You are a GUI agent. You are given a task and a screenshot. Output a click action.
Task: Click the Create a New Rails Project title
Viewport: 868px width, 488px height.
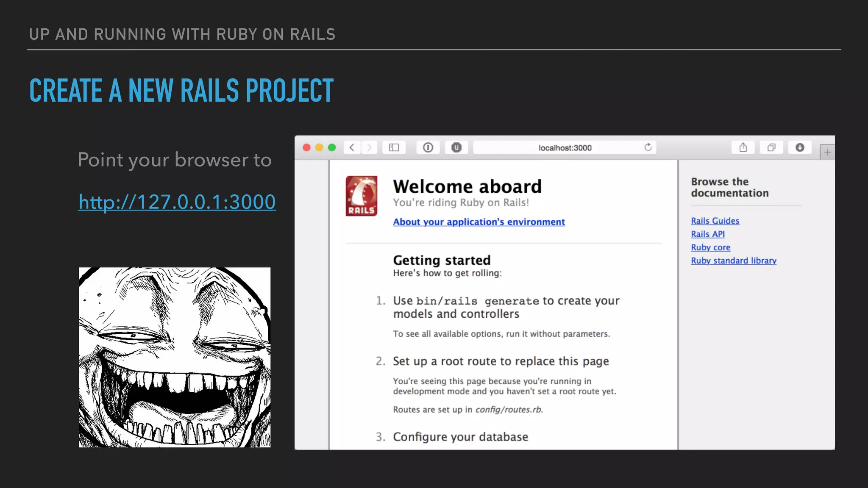(181, 91)
